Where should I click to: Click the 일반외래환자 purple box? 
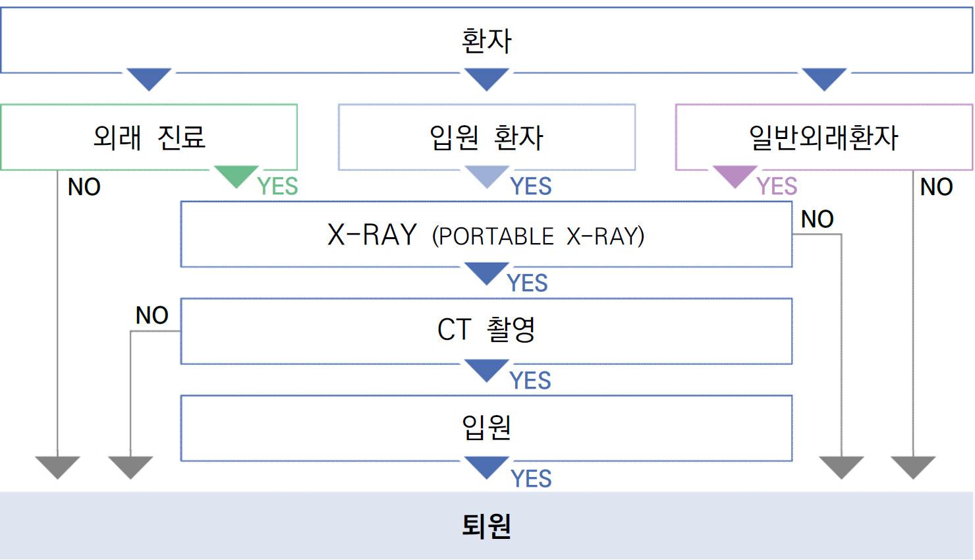[823, 137]
